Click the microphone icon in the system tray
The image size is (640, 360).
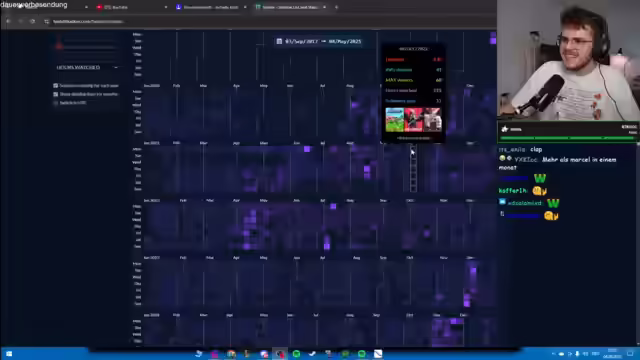click(577, 354)
